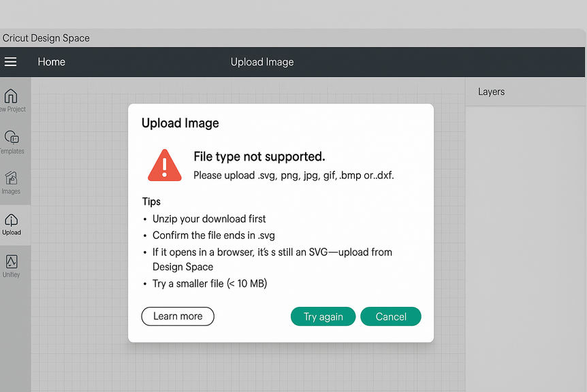Viewport: 587px width, 392px height.
Task: Go to Home in top bar
Action: 51,62
